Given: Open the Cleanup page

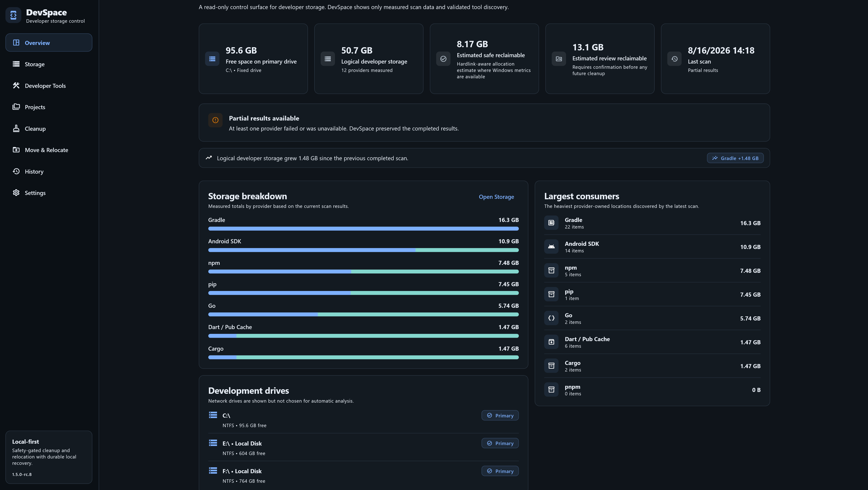Looking at the screenshot, I should (x=49, y=128).
